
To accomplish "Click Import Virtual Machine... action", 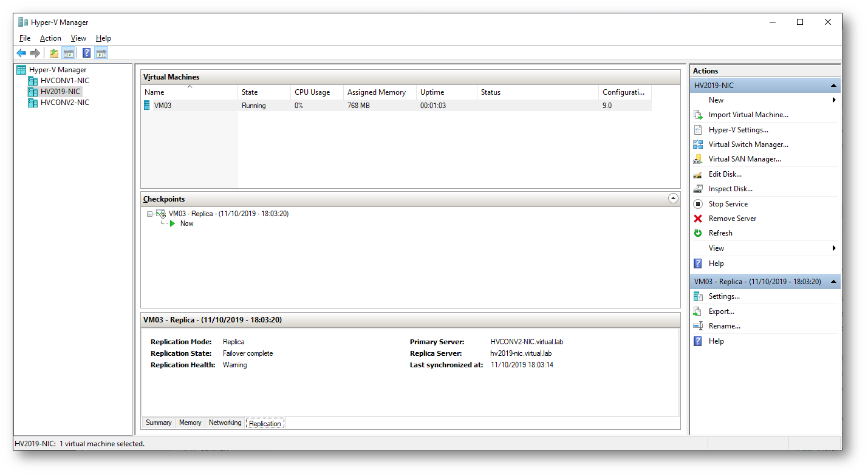I will coord(748,115).
